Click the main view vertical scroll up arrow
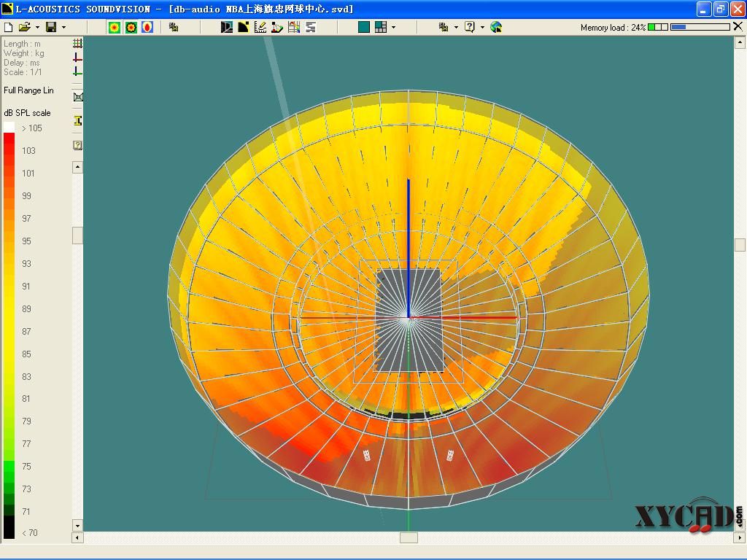747x560 pixels. pos(740,42)
